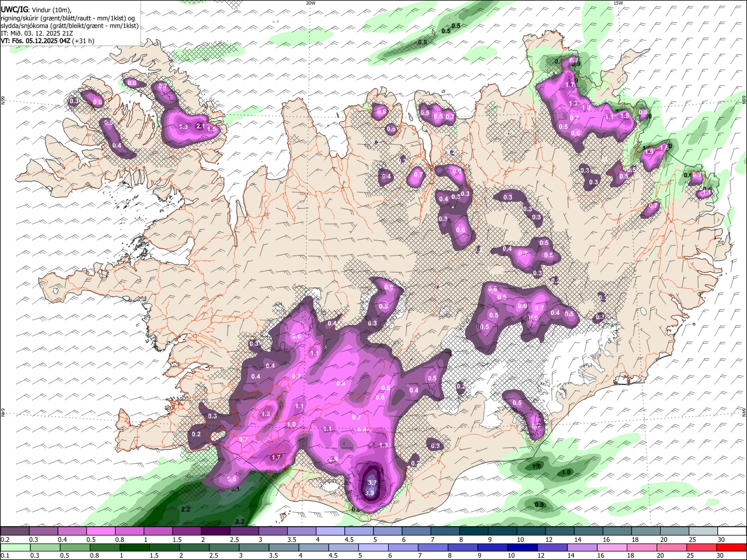
Task: Click the pale green lower swatch labeled 0.1
Action: pyautogui.click(x=15, y=548)
